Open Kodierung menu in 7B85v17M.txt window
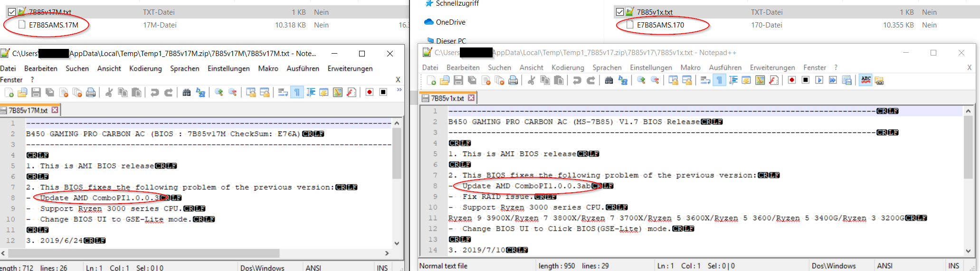Image resolution: width=980 pixels, height=271 pixels. pos(145,68)
